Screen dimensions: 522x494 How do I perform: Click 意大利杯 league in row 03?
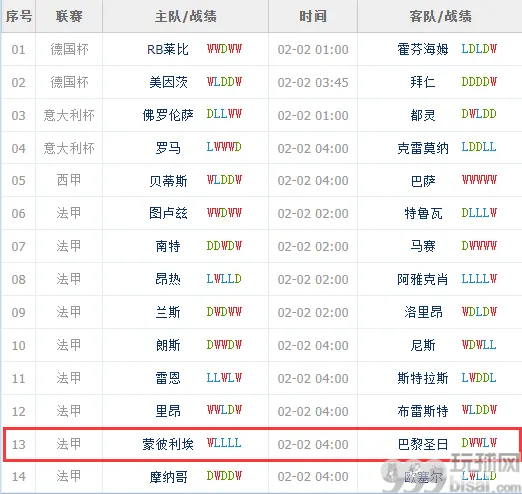point(69,115)
